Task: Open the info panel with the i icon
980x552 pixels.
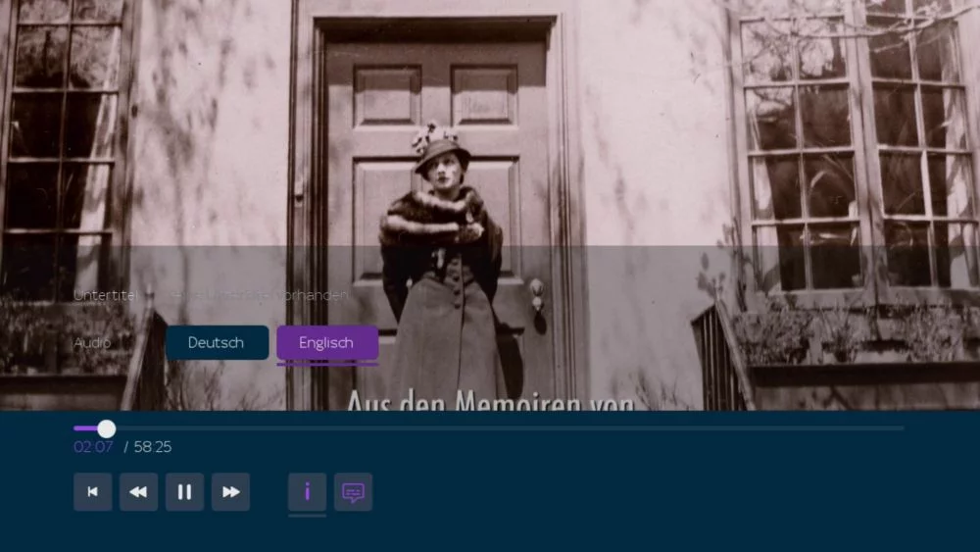Action: [307, 492]
